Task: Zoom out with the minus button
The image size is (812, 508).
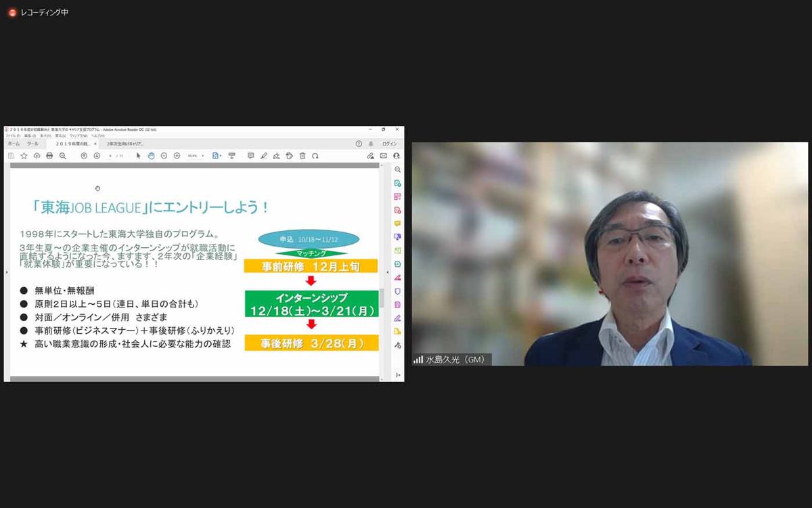Action: click(164, 156)
